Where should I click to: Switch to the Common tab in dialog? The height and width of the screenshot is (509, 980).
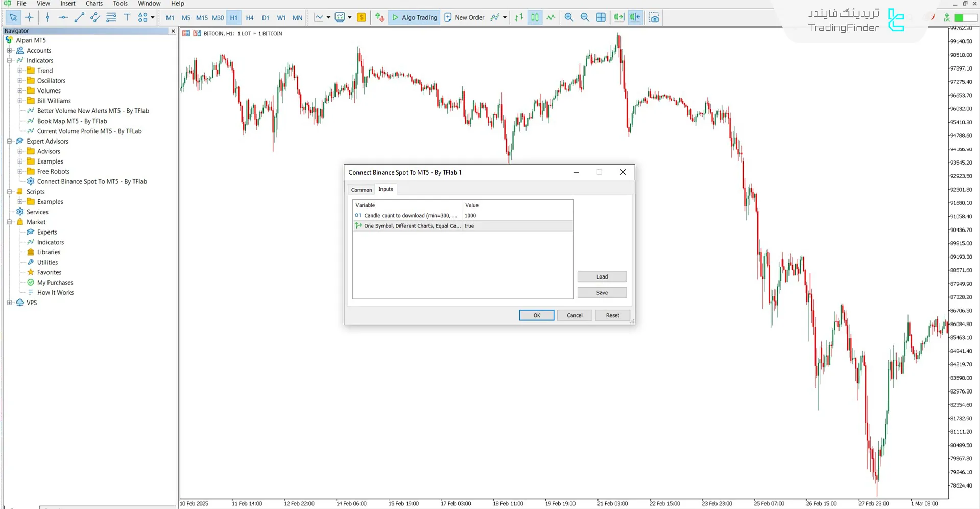[x=362, y=190]
